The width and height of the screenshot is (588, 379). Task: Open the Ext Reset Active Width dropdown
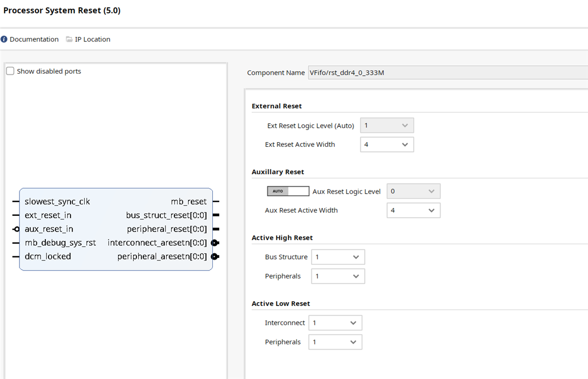387,145
